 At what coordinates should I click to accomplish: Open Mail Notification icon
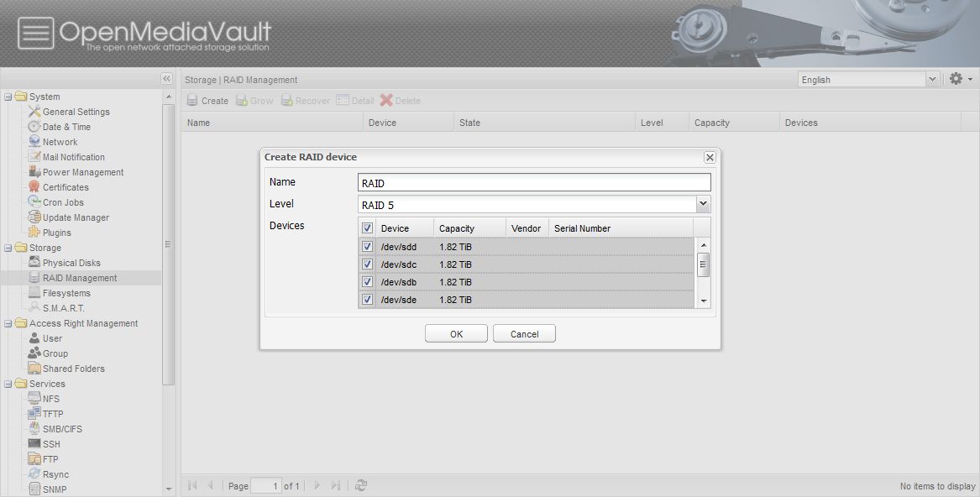(x=34, y=157)
